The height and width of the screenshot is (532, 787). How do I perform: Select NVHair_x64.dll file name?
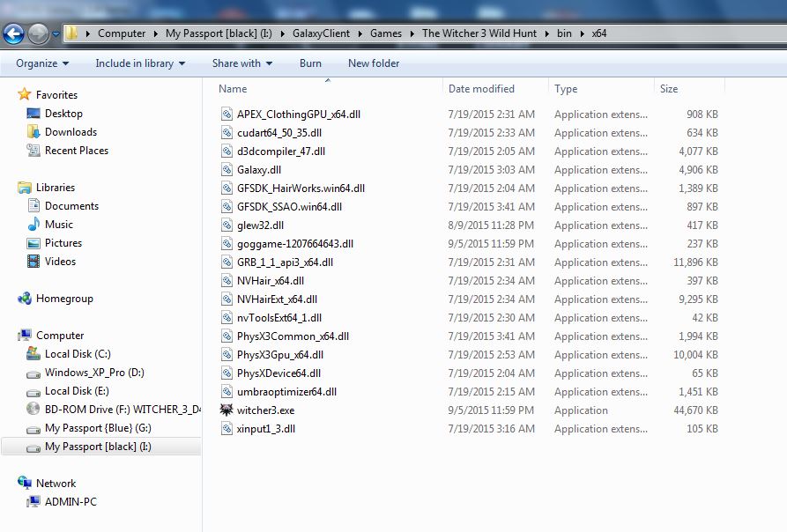(271, 281)
